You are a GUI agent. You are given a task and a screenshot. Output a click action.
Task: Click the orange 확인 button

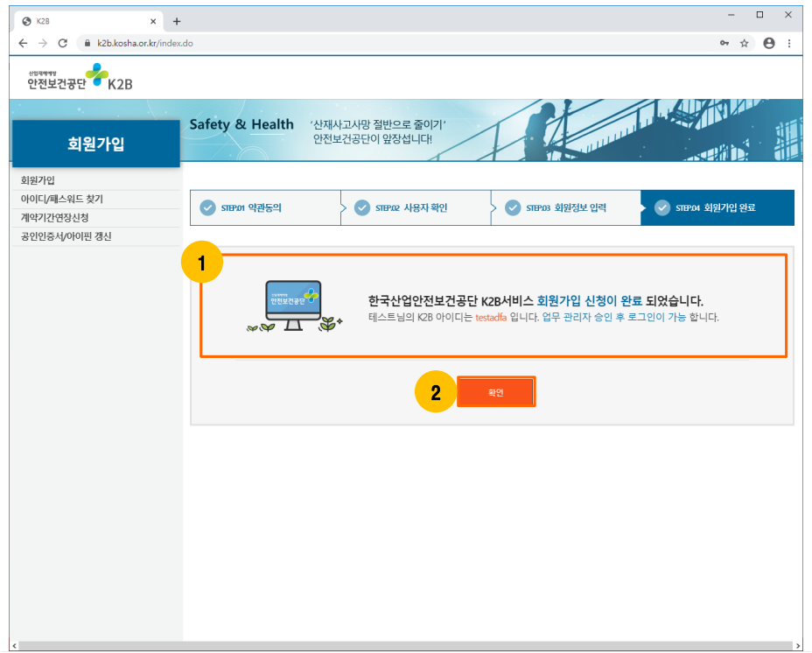pos(495,392)
